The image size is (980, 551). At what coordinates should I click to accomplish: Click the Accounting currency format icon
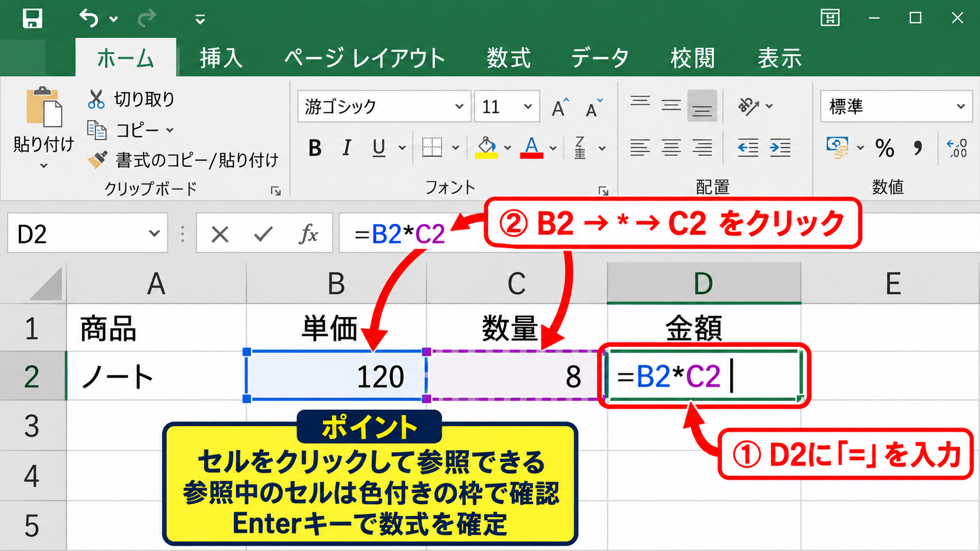click(838, 148)
